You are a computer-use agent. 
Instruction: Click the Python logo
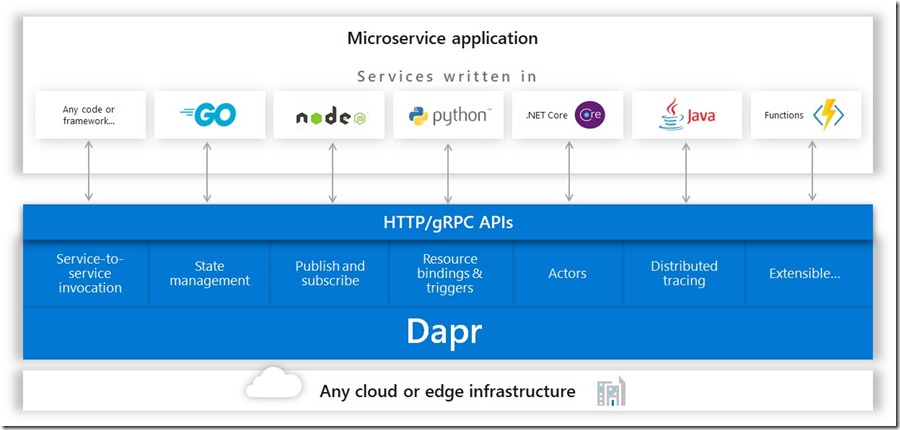[449, 116]
